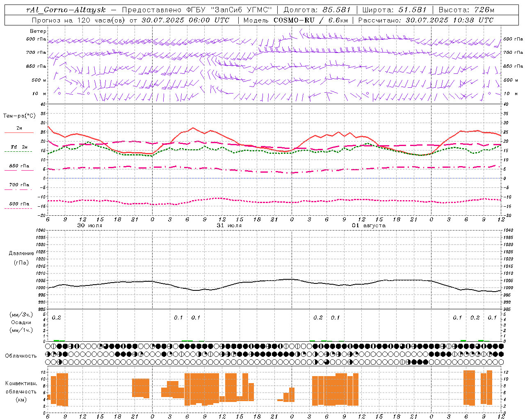This screenshot has height=420, width=525.
Task: Select the (км) unit under convective cloudiness
Action: pos(21,399)
